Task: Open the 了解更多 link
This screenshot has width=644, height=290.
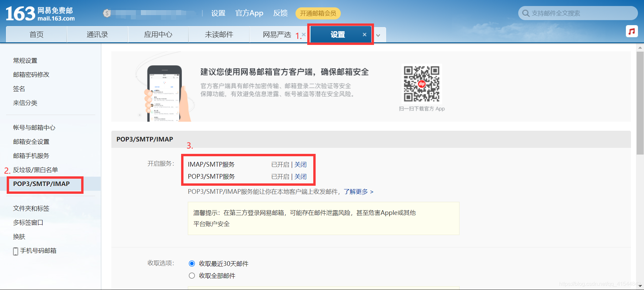Action: click(358, 192)
